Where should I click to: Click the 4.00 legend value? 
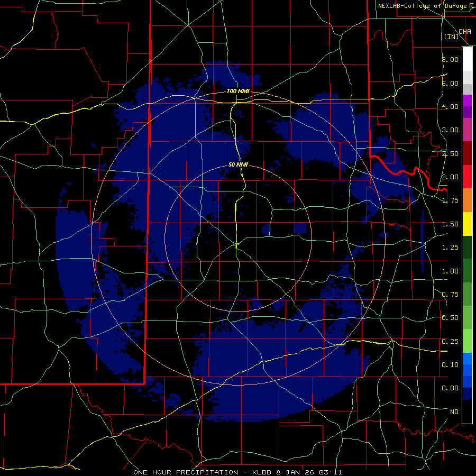450,106
